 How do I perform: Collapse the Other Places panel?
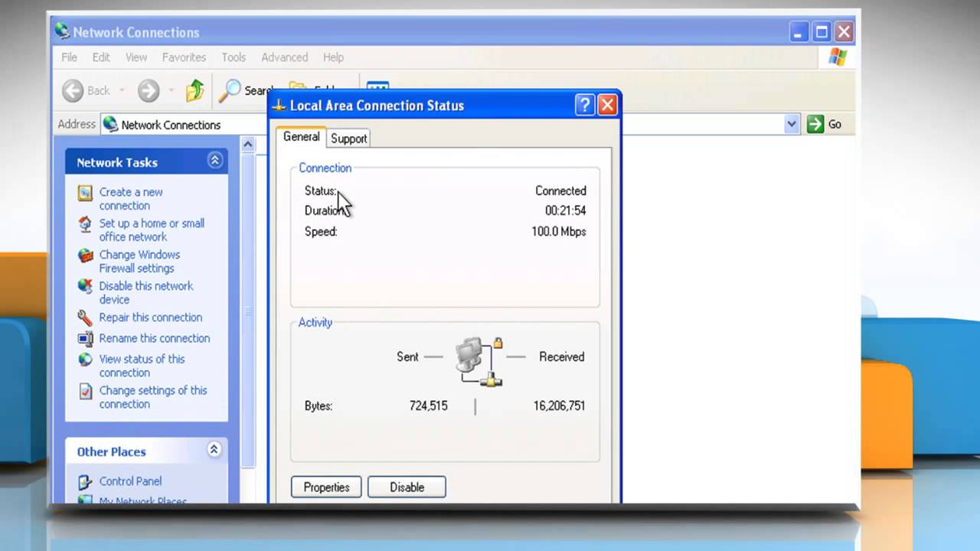tap(214, 450)
